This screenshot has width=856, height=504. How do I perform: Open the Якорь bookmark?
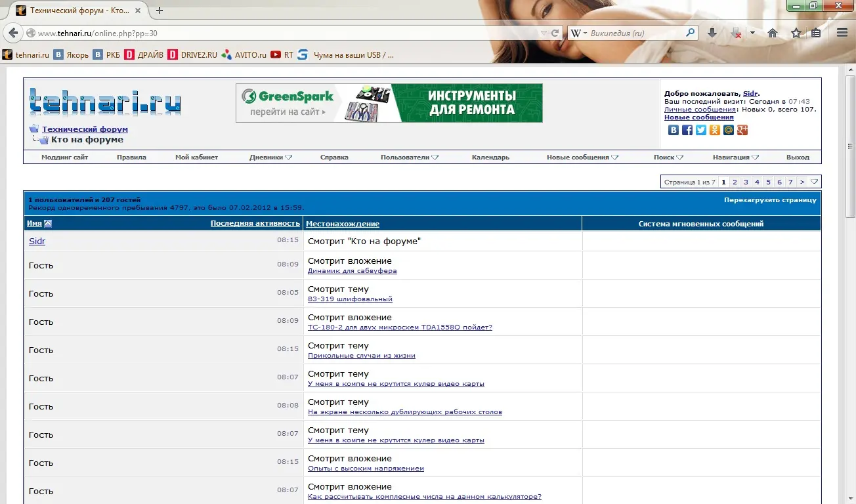click(72, 55)
